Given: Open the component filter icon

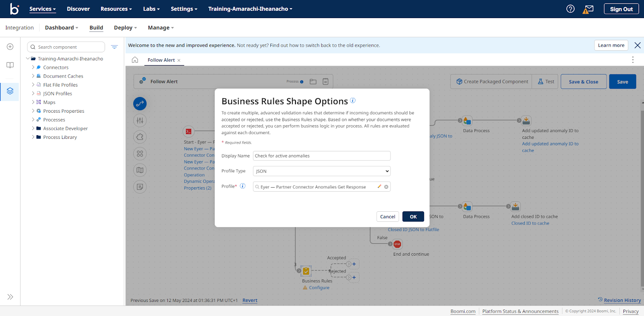Looking at the screenshot, I should pyautogui.click(x=114, y=47).
